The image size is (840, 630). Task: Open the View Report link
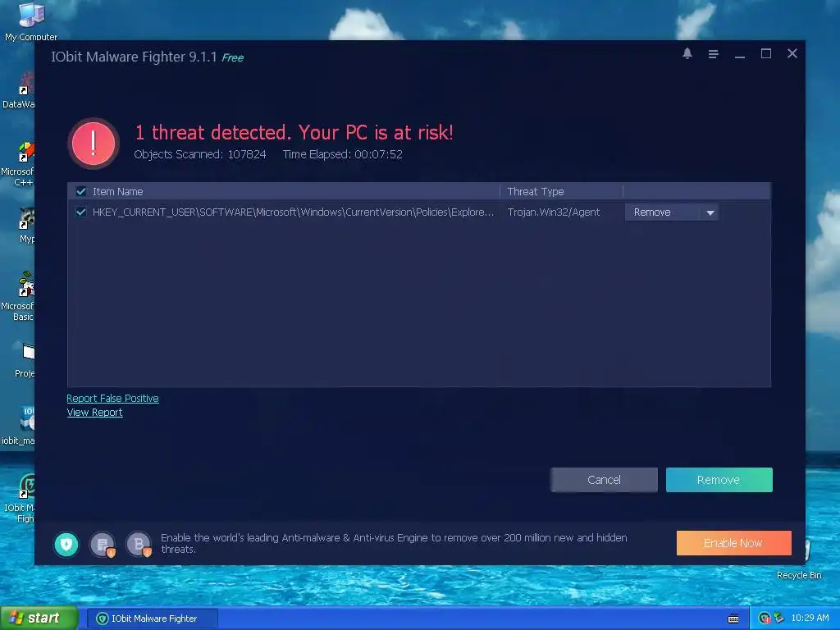[x=95, y=413]
